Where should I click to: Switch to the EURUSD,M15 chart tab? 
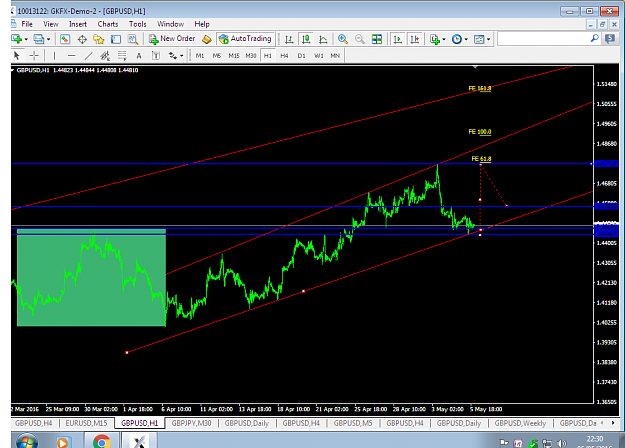click(86, 423)
